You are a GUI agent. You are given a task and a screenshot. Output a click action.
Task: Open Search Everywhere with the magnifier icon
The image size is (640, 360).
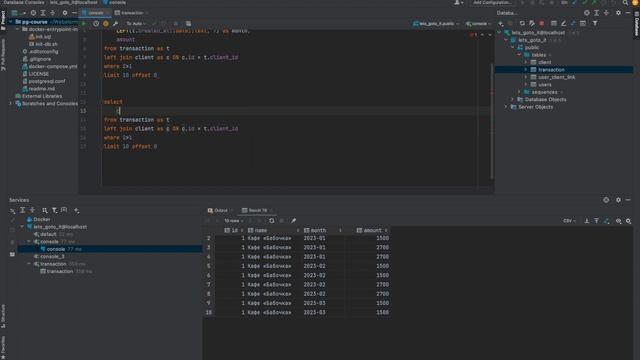coord(625,2)
